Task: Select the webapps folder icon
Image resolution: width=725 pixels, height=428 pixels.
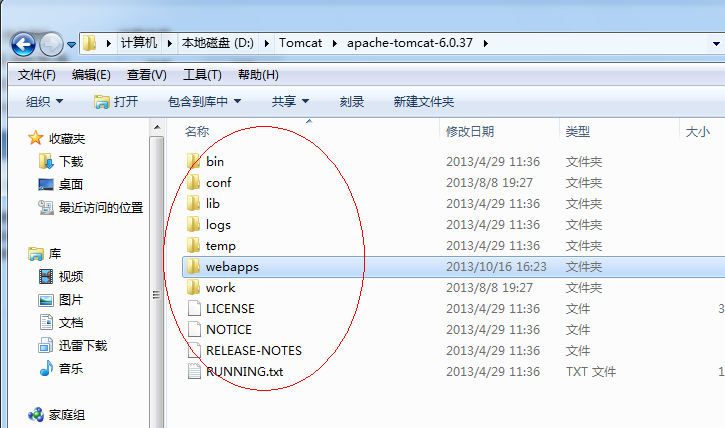Action: coord(193,266)
